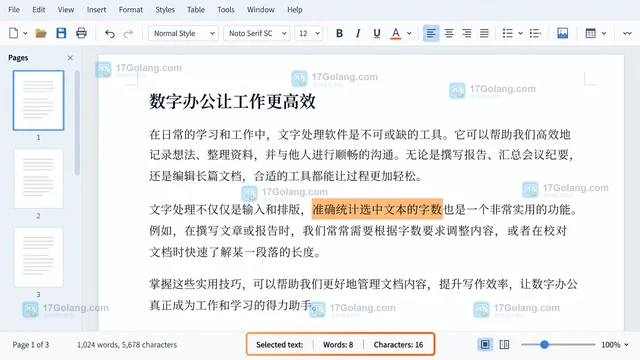This screenshot has width=640, height=360.
Task: Click the Pages panel title
Action: [18, 58]
